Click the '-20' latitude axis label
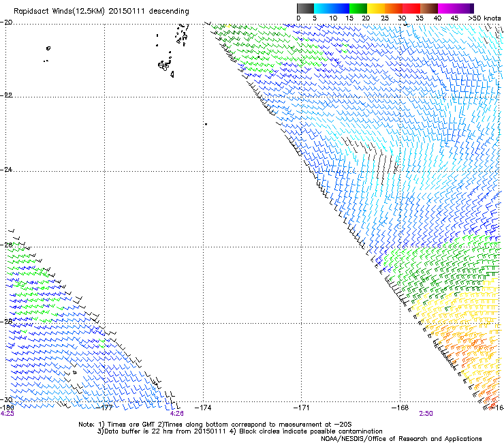Screen dimensions: 504x443 [6, 22]
